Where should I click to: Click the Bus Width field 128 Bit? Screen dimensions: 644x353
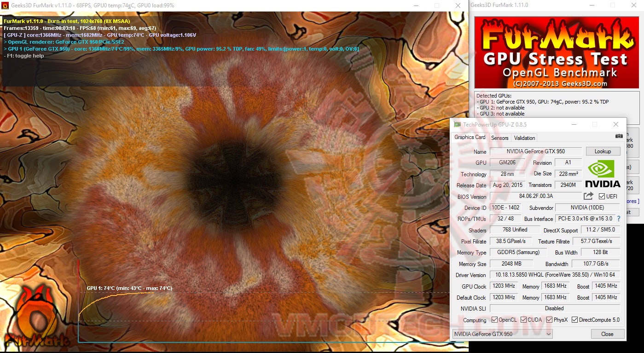[600, 252]
